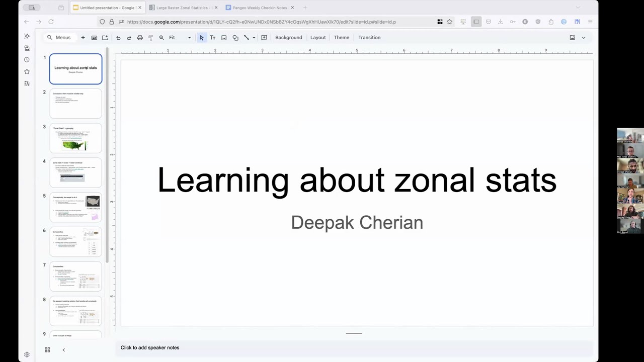Click the notes panel resize handle line
Viewport: 644px width, 362px height.
click(354, 333)
